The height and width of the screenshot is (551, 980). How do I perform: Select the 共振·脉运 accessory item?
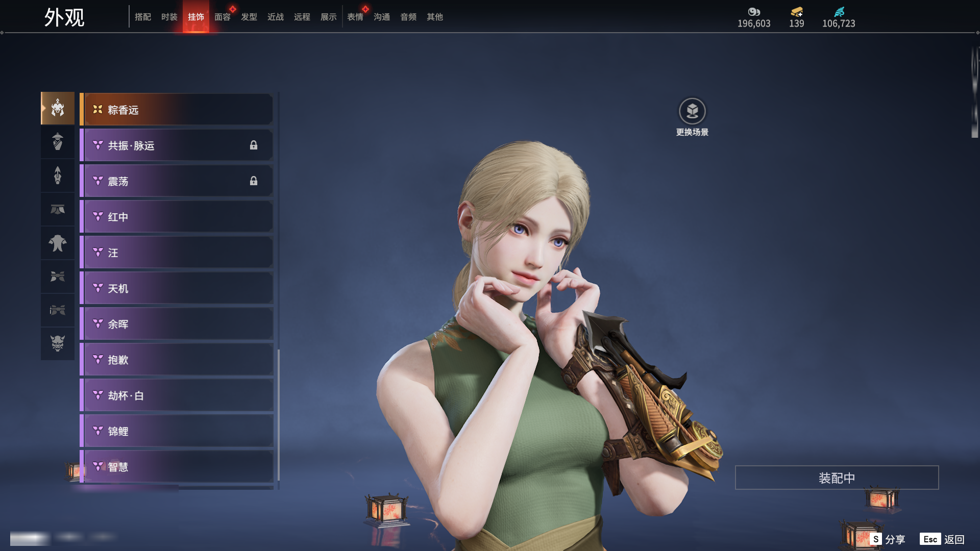pyautogui.click(x=176, y=145)
